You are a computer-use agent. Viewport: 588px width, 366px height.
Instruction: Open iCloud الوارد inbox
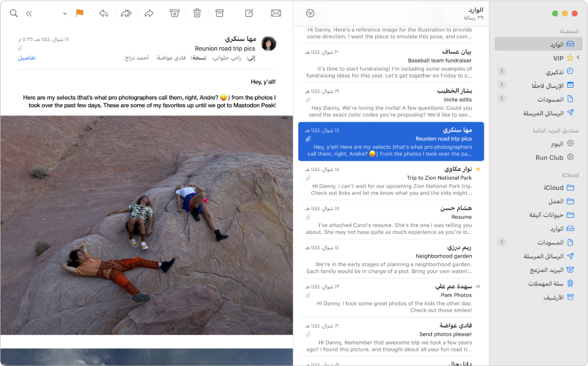pos(538,228)
